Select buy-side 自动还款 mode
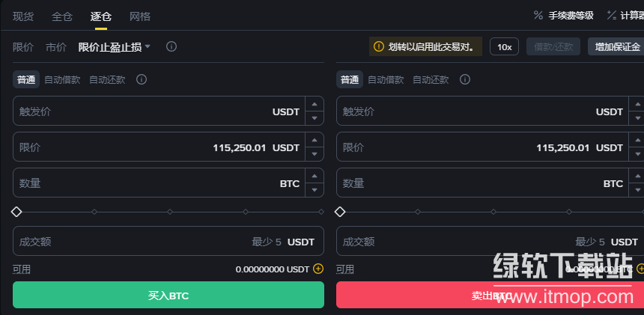644x315 pixels. (x=107, y=79)
